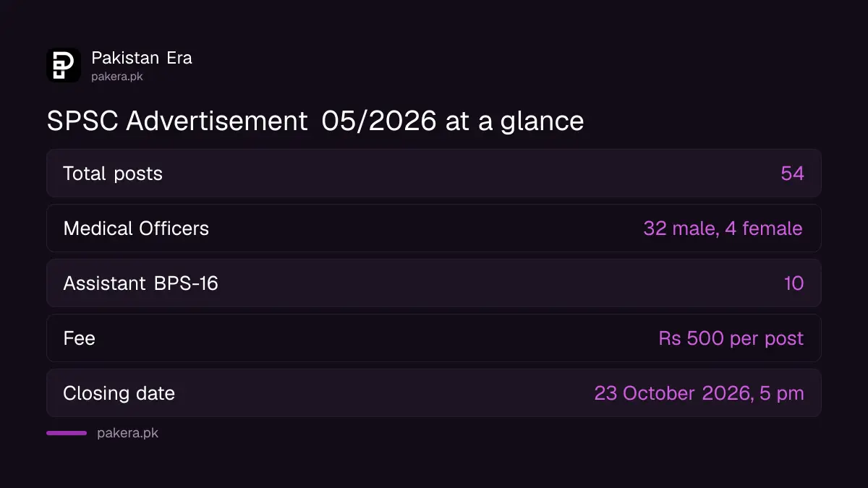
Task: Click the purple accent bar in footer
Action: [67, 433]
